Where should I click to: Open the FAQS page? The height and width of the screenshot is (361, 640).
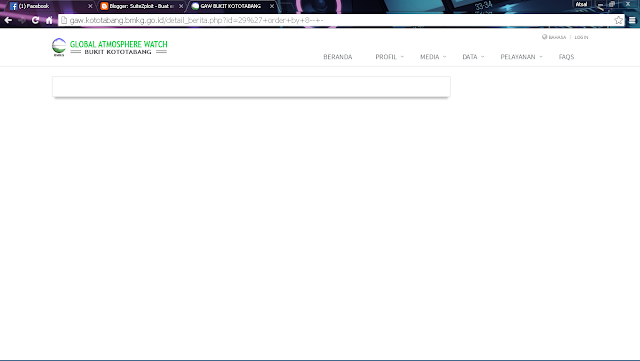566,57
